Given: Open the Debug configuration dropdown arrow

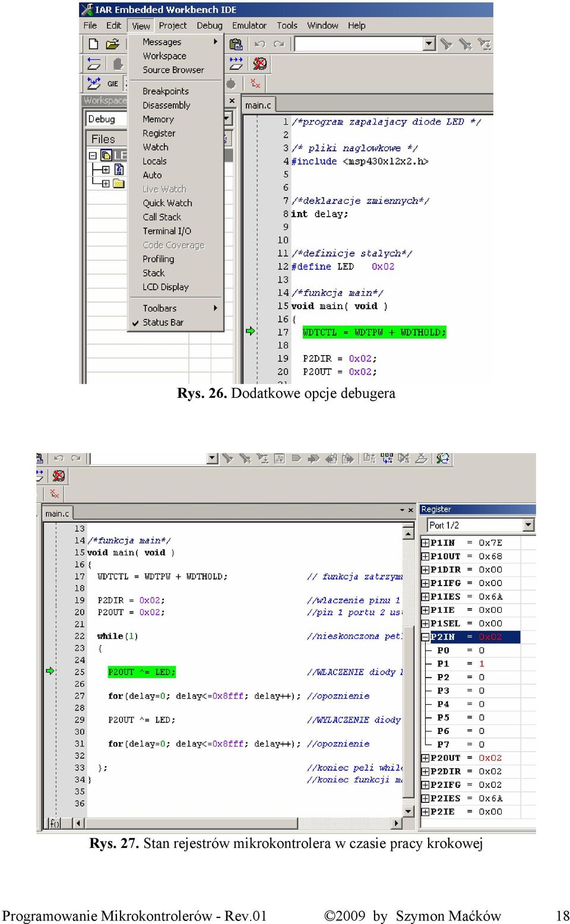Looking at the screenshot, I should click(x=227, y=119).
